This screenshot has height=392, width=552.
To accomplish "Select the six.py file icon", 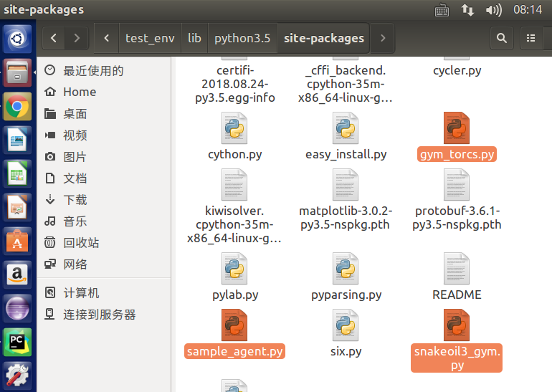I will [346, 325].
